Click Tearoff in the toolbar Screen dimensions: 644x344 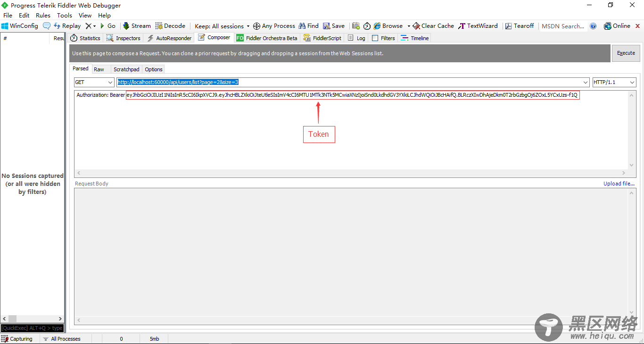(520, 26)
